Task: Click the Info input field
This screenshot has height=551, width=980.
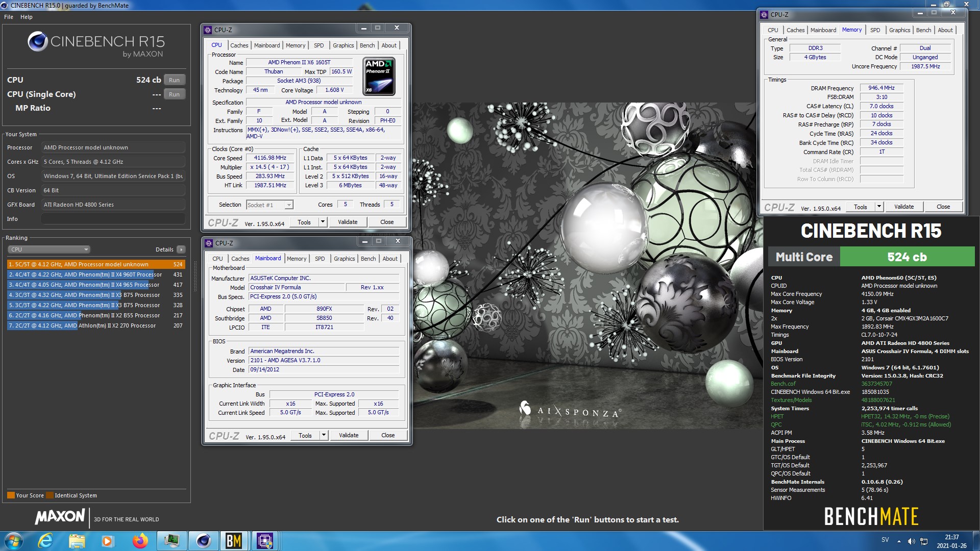Action: 113,219
